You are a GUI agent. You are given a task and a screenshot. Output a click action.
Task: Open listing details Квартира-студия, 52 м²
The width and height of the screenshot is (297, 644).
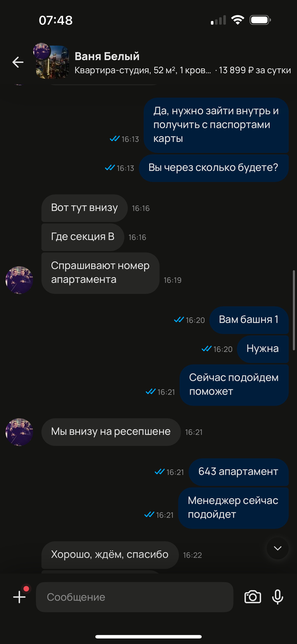tap(143, 70)
